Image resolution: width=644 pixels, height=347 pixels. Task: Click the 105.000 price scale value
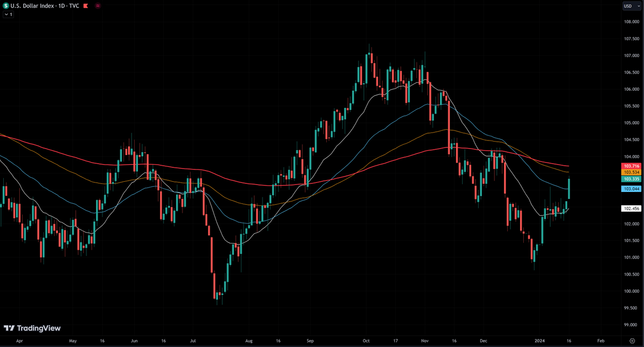coord(631,123)
